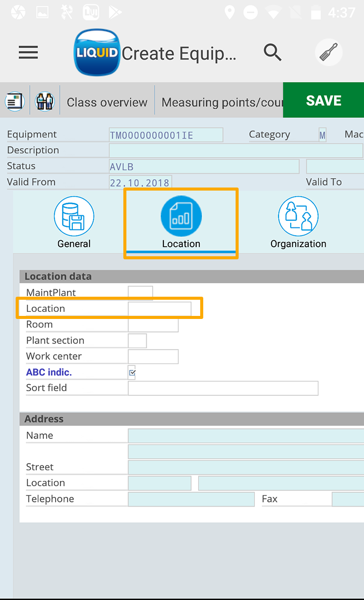The height and width of the screenshot is (600, 364).
Task: Tap the document list toolbar icon
Action: (x=15, y=101)
